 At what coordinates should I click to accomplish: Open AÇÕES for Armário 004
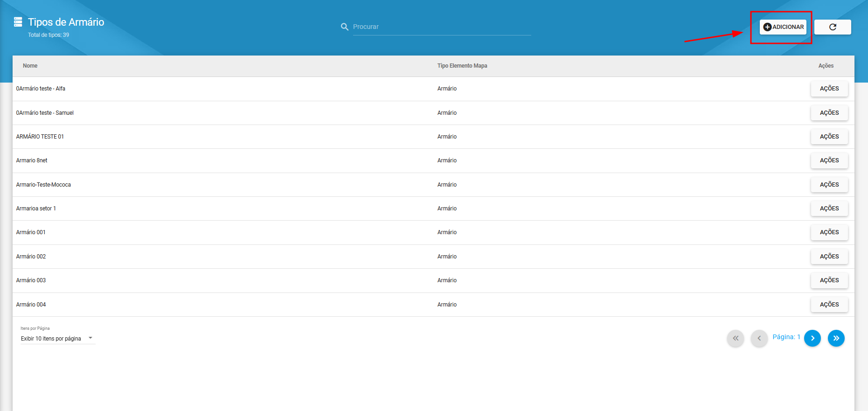(829, 305)
